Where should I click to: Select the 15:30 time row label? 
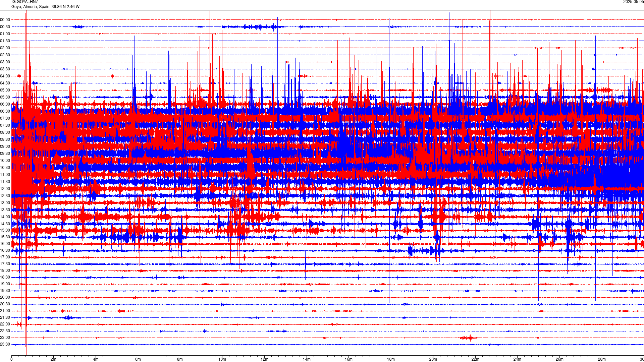coord(5,237)
